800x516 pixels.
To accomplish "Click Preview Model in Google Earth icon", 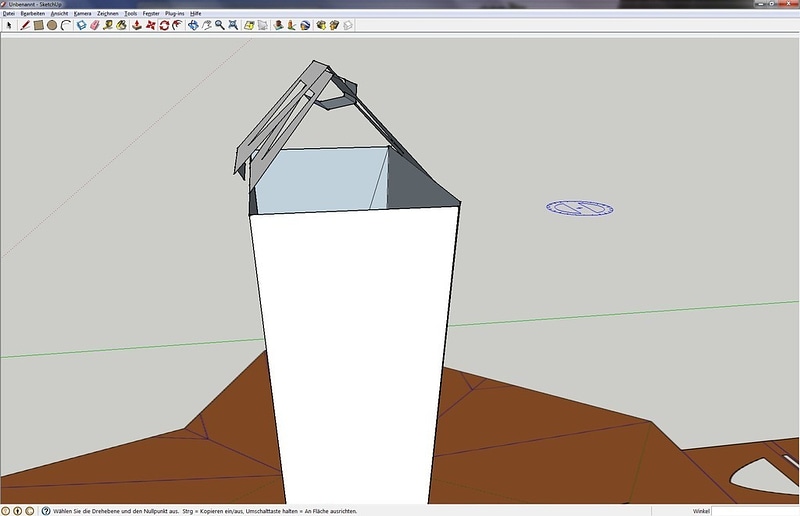I will pos(305,25).
